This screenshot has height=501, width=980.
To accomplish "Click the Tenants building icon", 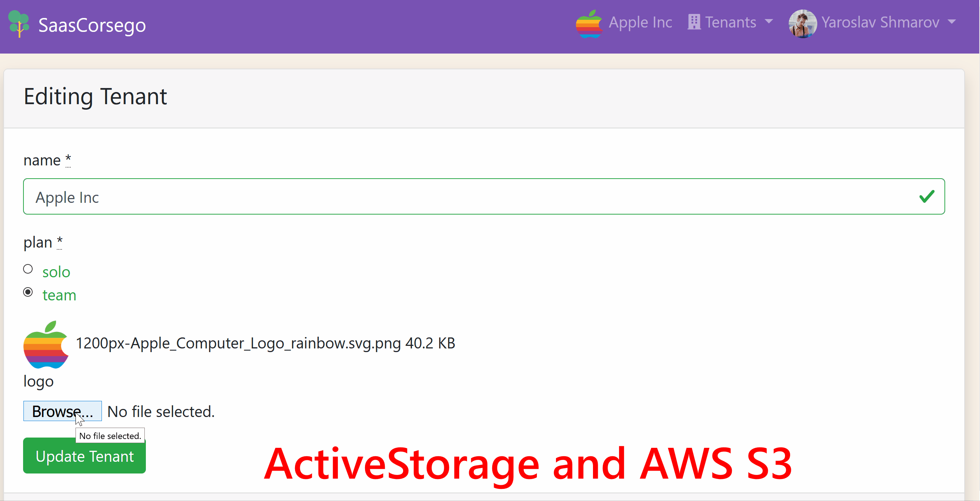I will [694, 22].
